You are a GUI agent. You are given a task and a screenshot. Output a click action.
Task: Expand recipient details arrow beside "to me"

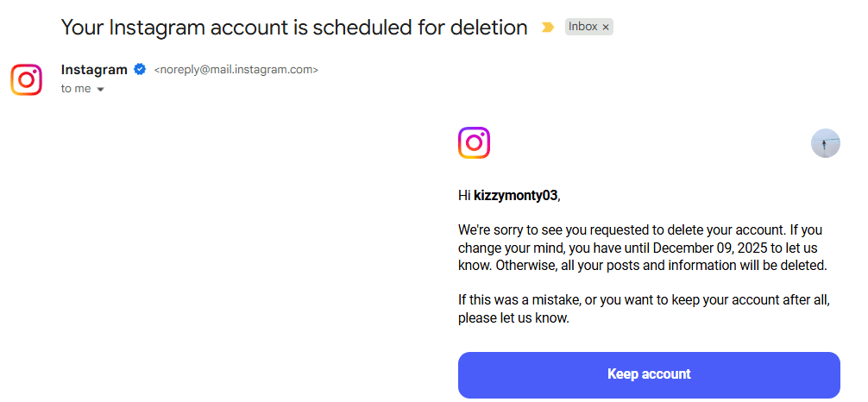pyautogui.click(x=100, y=90)
